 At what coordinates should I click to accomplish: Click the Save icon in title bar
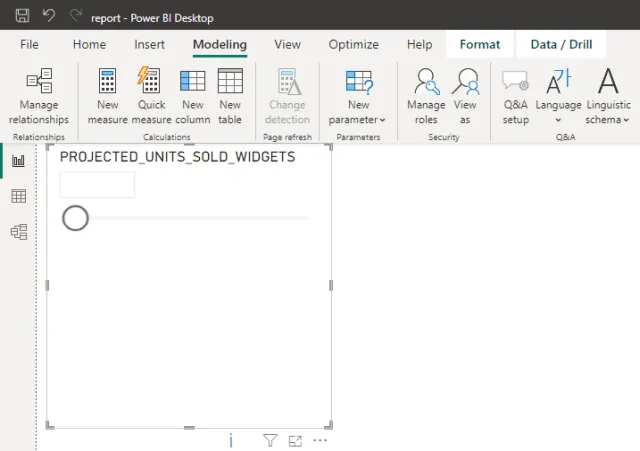pyautogui.click(x=22, y=16)
